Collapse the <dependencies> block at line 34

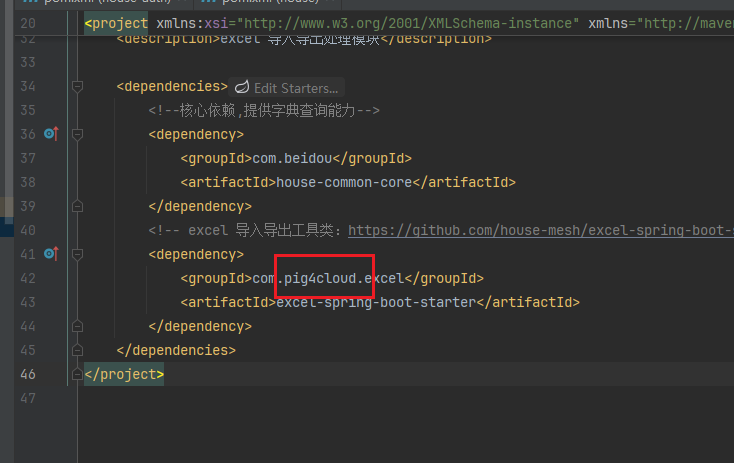pyautogui.click(x=77, y=87)
